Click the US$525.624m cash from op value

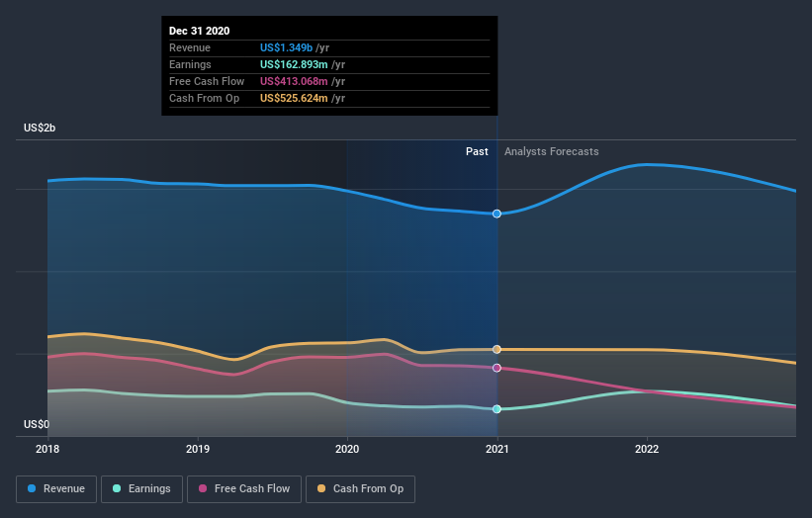294,98
